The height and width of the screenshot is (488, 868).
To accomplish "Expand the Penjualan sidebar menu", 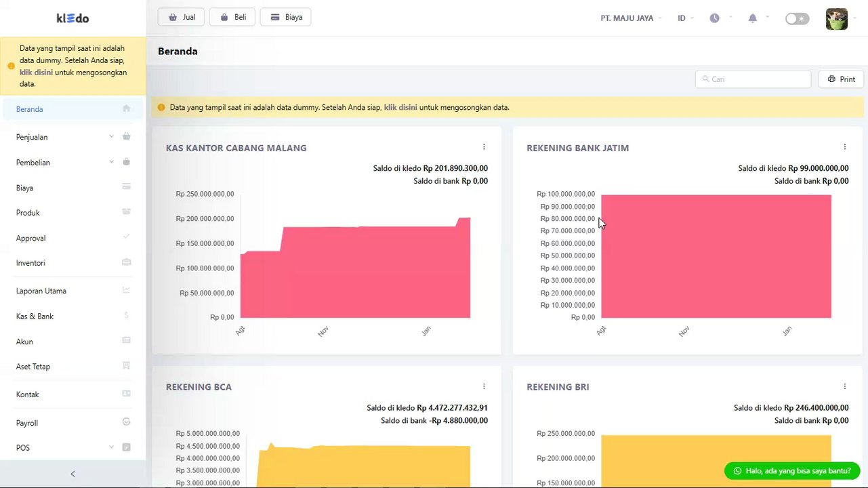I will coord(73,137).
